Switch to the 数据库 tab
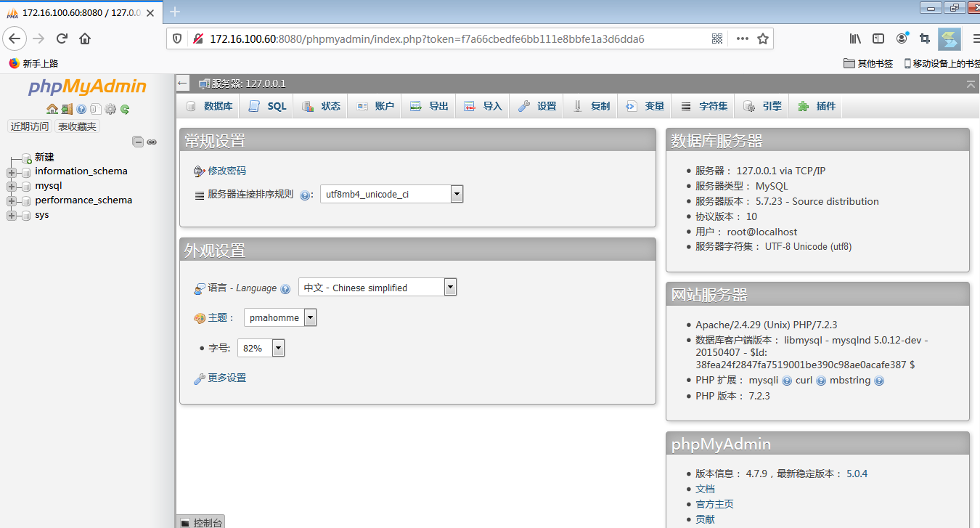This screenshot has width=980, height=528. pos(210,106)
